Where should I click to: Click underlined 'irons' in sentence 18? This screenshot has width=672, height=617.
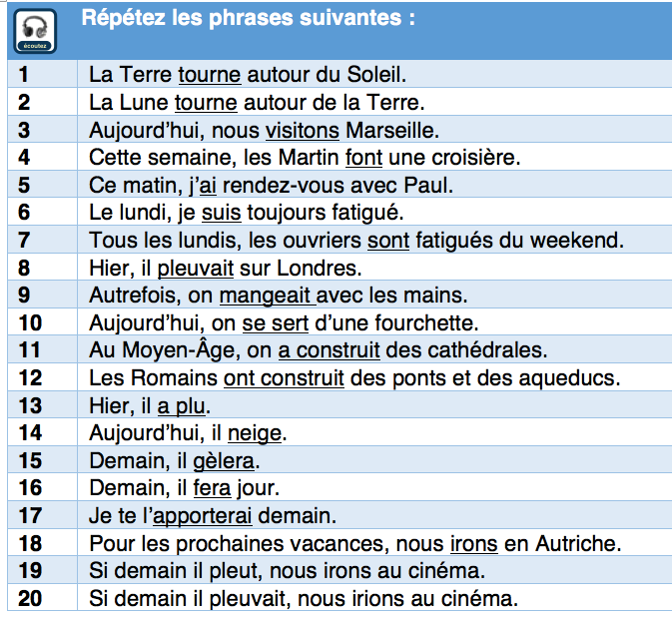473,544
